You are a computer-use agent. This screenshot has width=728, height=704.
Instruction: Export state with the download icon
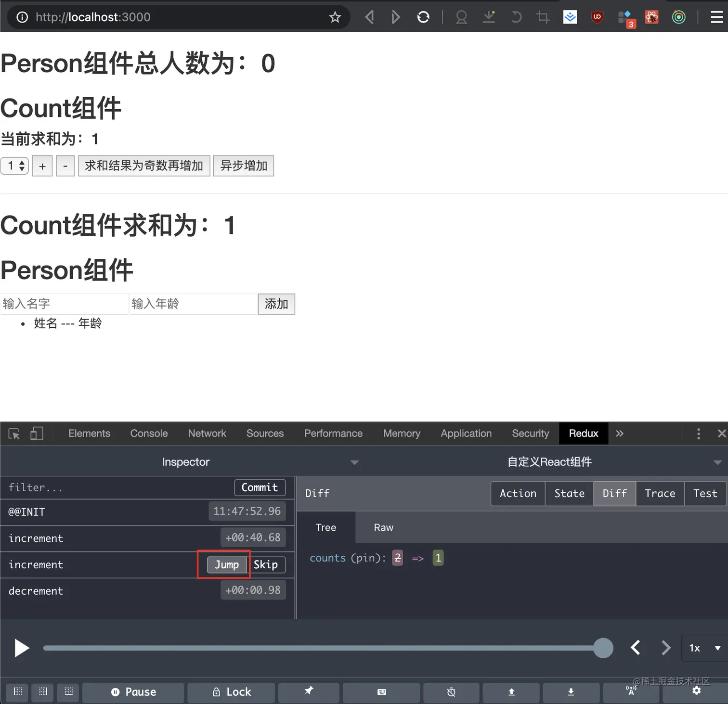point(571,692)
